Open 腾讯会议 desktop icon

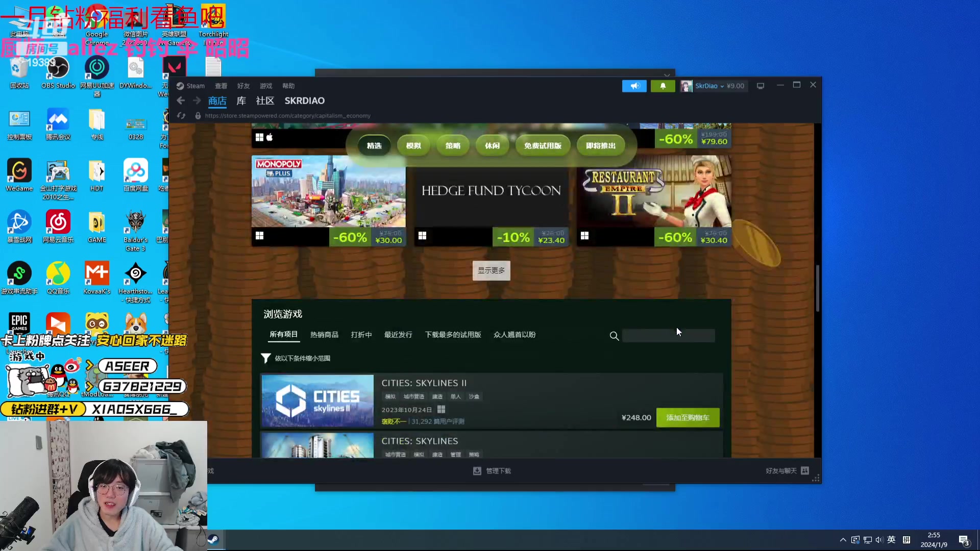point(58,124)
